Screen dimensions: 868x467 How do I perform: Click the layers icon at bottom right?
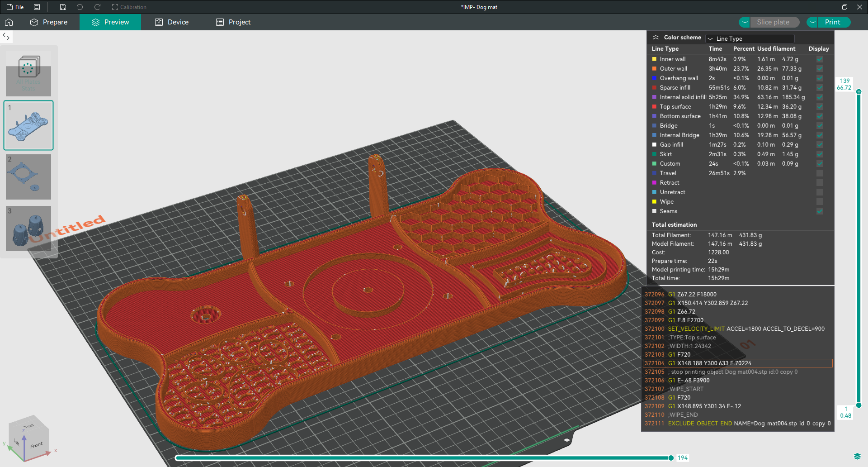857,456
